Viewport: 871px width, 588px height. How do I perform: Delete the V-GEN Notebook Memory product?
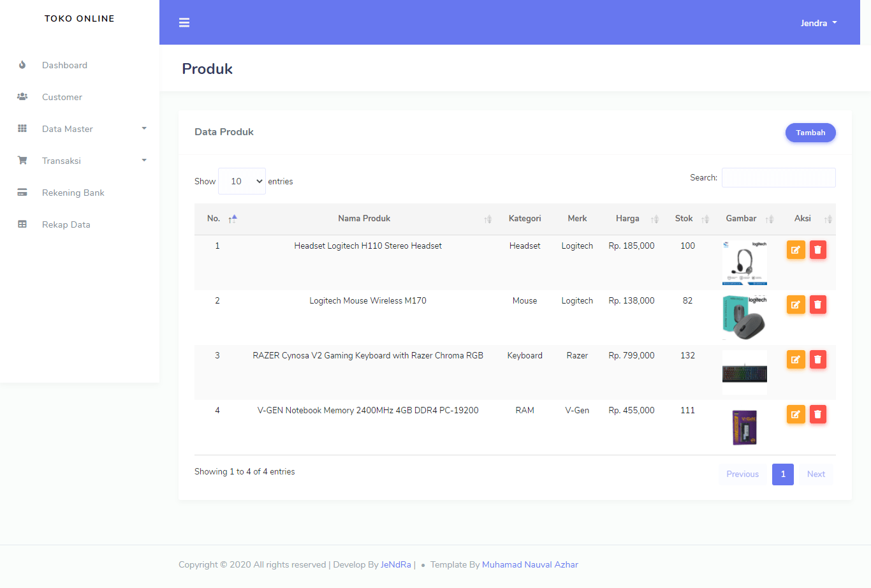(818, 415)
